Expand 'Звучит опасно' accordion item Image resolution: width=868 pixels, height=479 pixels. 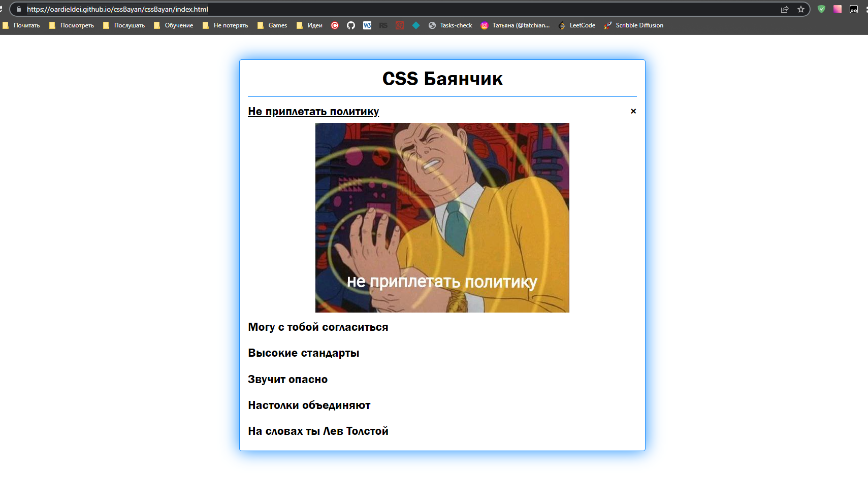[x=288, y=380]
